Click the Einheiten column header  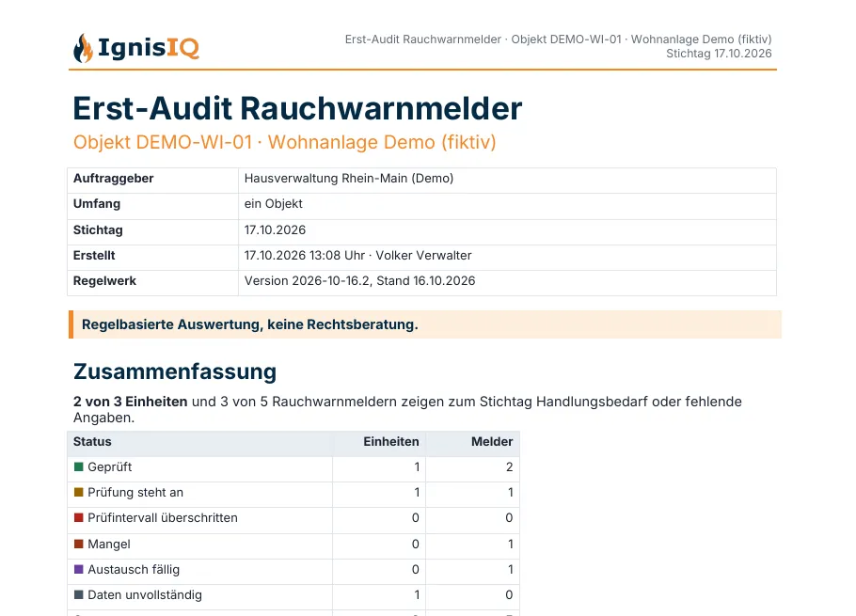[379, 442]
